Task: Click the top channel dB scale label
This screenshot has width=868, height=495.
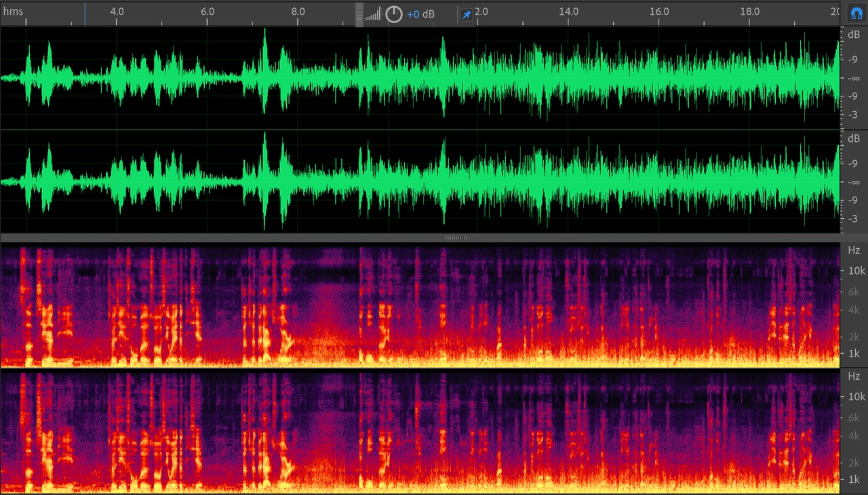Action: tap(854, 34)
